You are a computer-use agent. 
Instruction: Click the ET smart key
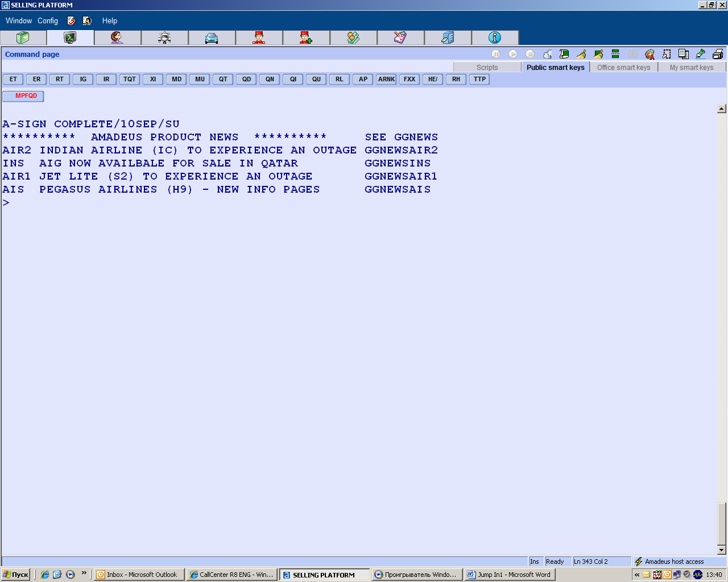click(13, 80)
